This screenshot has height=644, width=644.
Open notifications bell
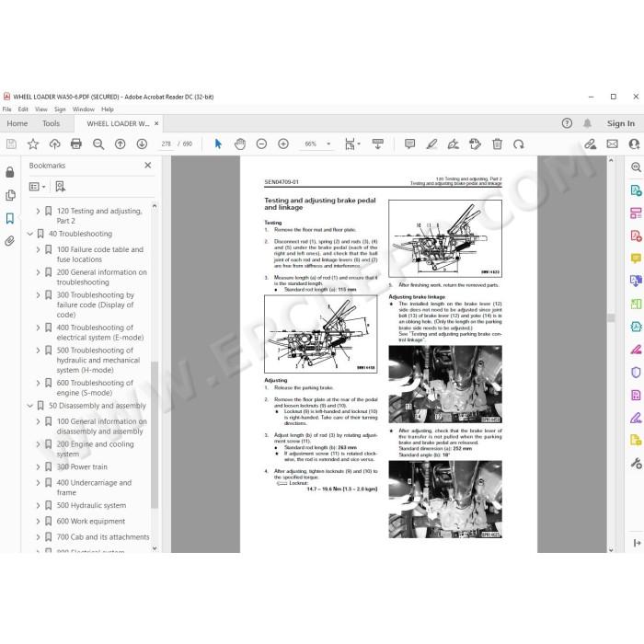pos(587,123)
